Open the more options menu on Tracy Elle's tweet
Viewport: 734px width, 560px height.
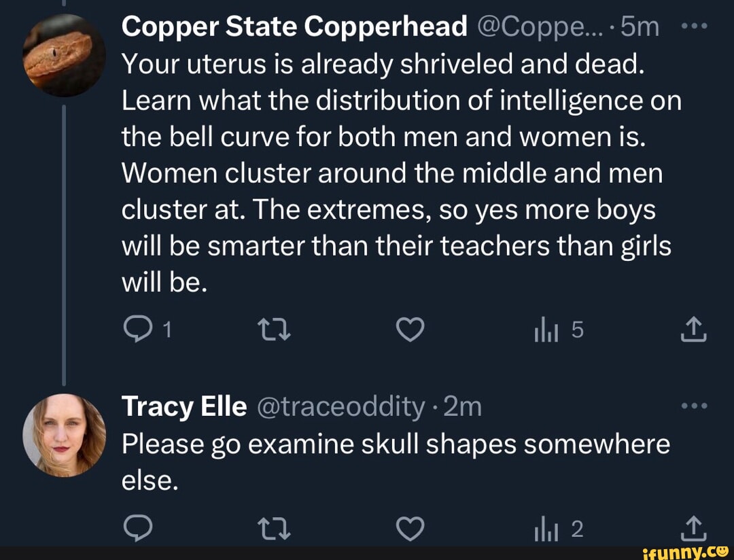[695, 404]
